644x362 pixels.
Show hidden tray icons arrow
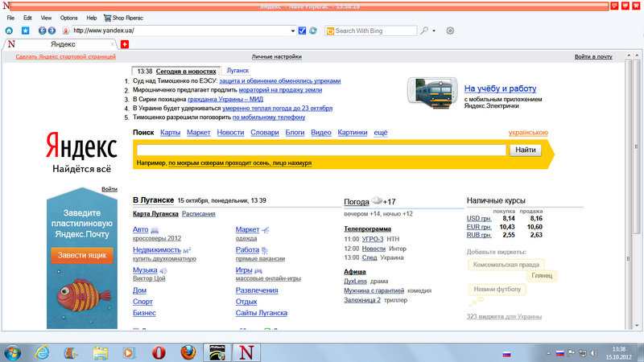click(548, 353)
